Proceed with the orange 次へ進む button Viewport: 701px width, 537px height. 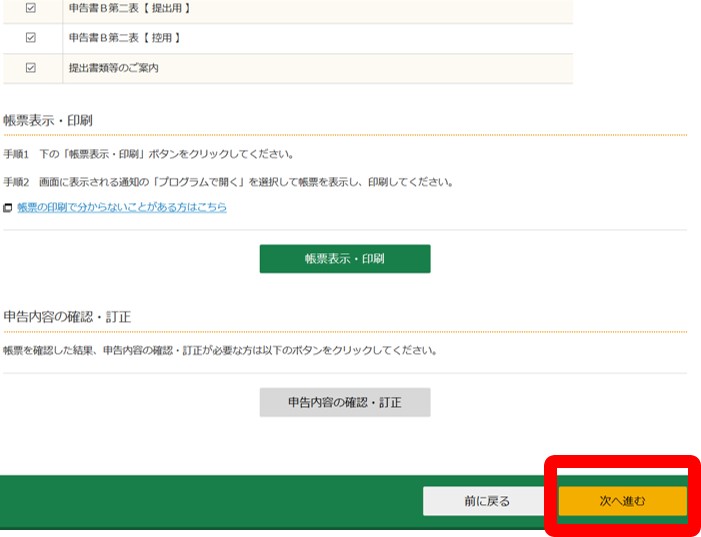[622, 500]
